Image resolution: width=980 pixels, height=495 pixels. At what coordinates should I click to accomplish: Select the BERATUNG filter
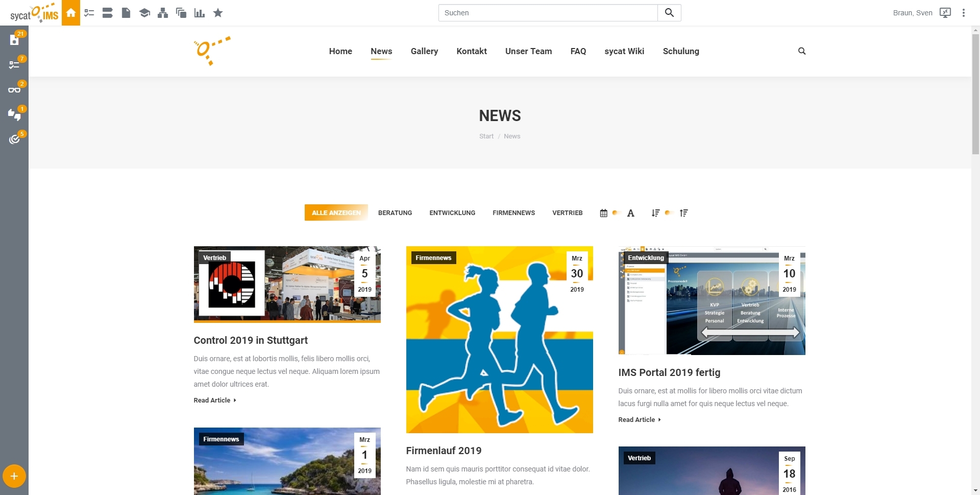click(x=395, y=213)
